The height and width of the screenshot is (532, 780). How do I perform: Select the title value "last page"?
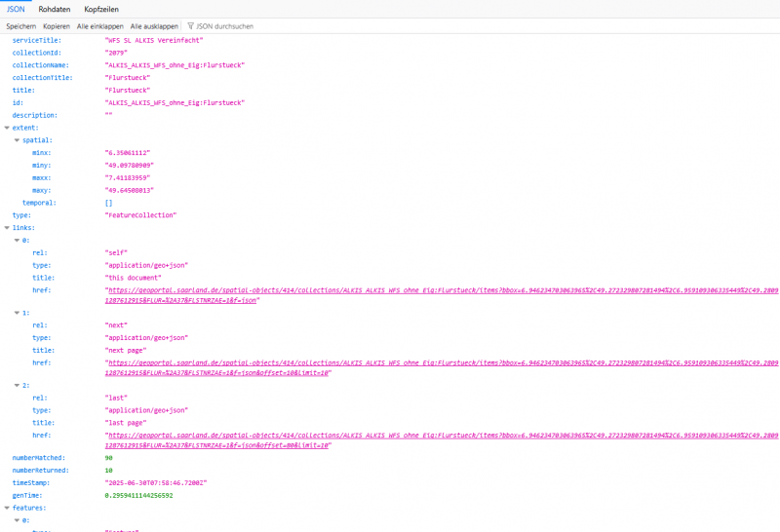(126, 423)
